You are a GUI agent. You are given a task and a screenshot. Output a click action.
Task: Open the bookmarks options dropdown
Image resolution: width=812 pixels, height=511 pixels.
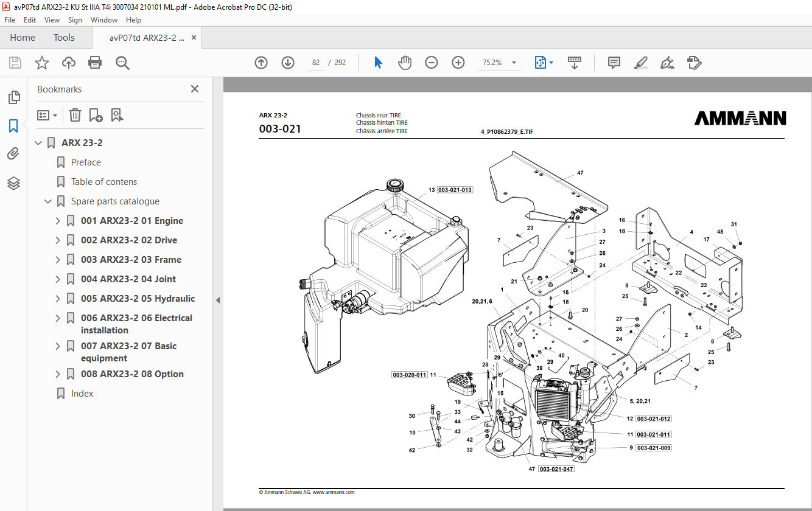click(x=47, y=115)
